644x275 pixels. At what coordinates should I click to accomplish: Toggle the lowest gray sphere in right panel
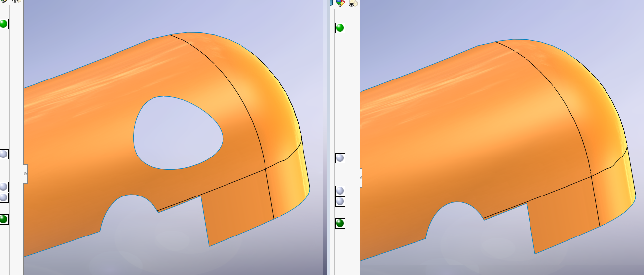click(340, 201)
